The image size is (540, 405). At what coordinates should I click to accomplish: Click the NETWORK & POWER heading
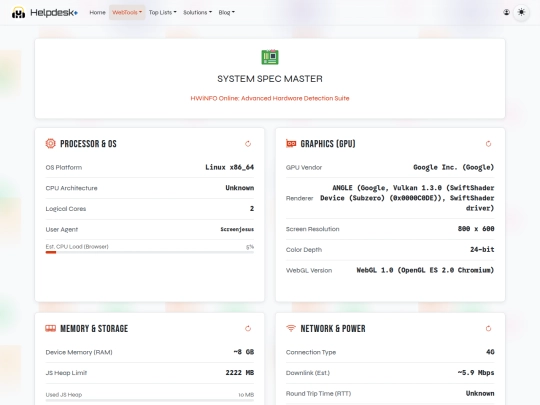[x=333, y=329]
